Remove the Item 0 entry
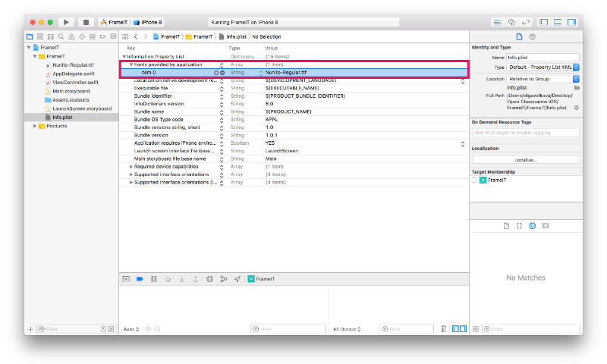 (x=222, y=73)
